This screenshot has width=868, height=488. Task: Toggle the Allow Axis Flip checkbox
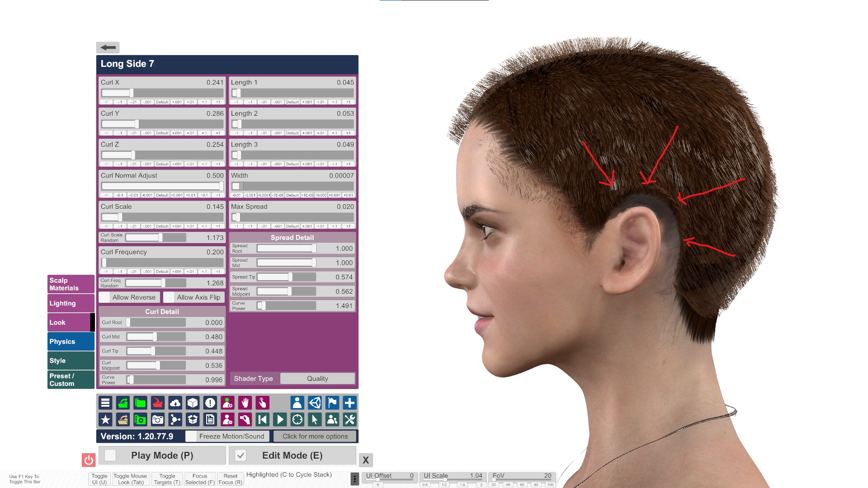(x=169, y=297)
